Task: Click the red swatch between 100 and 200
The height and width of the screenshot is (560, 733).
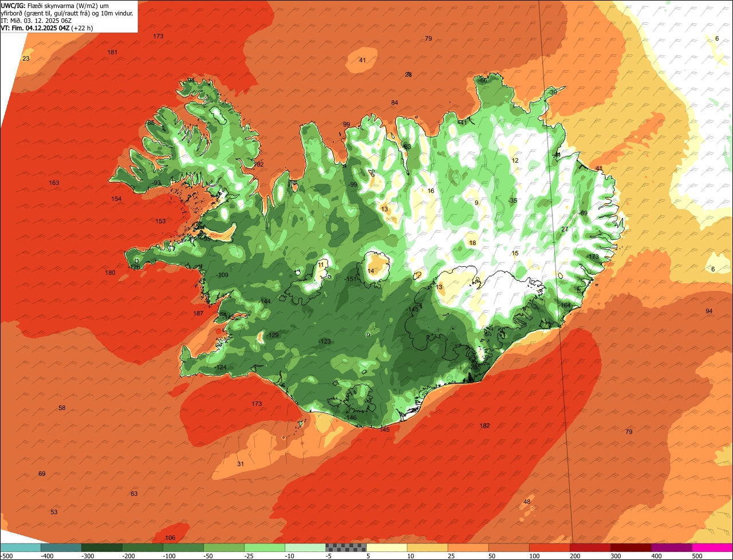Action: 549,547
